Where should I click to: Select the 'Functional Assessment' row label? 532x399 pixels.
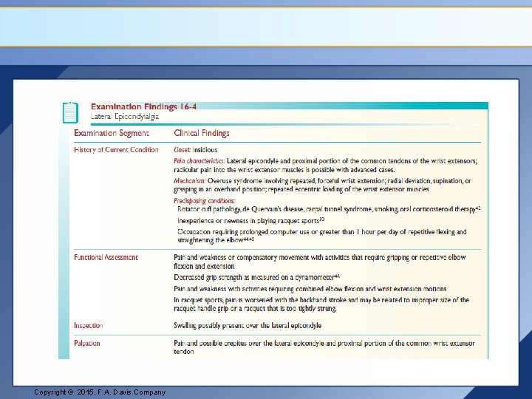tap(106, 258)
